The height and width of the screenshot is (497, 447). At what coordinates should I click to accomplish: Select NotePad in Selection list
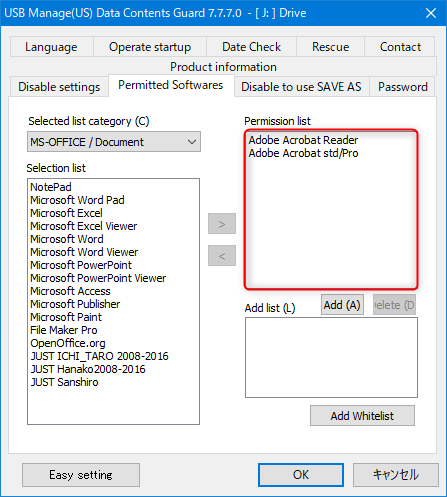51,187
